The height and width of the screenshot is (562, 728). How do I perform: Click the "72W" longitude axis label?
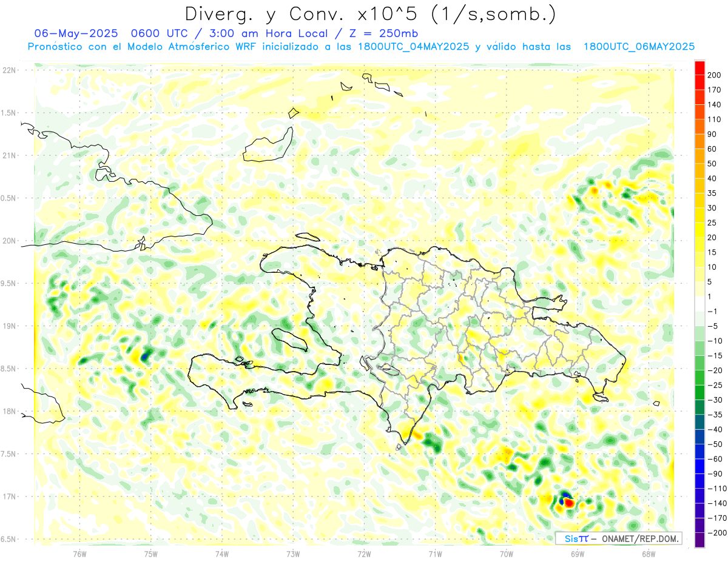(x=364, y=554)
